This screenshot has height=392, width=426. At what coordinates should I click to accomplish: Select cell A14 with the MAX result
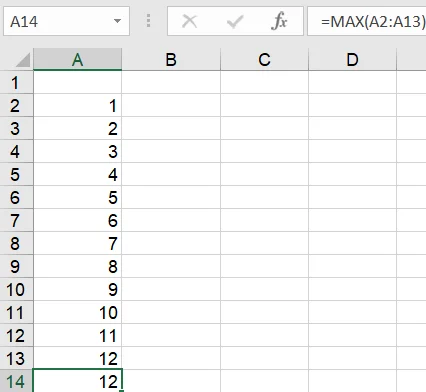coord(78,381)
